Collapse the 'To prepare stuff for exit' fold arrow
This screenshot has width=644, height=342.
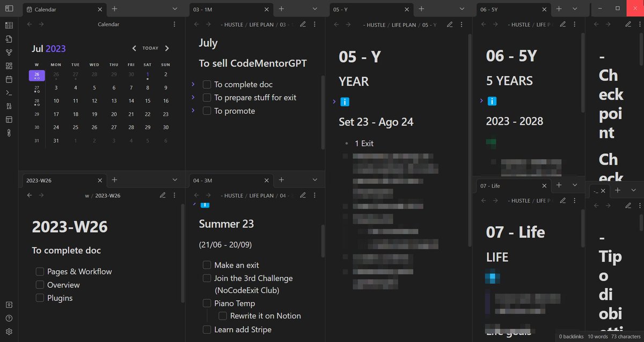pos(193,97)
